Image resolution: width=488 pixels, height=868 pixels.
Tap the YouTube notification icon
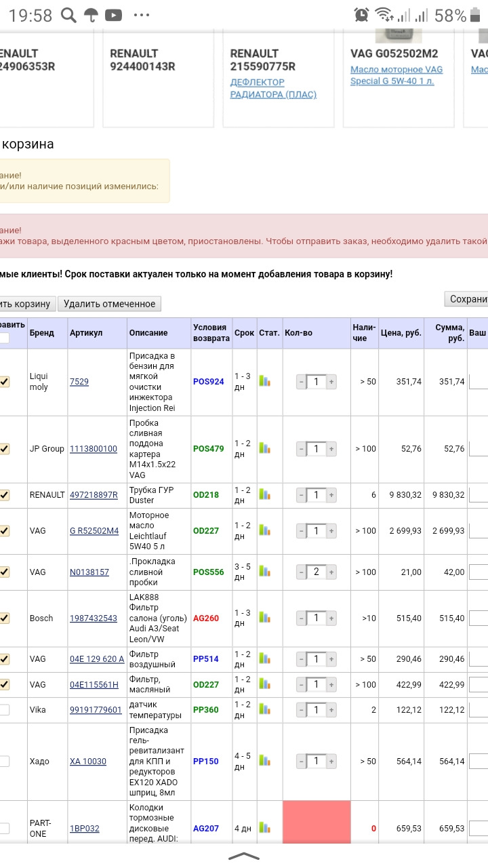click(114, 15)
